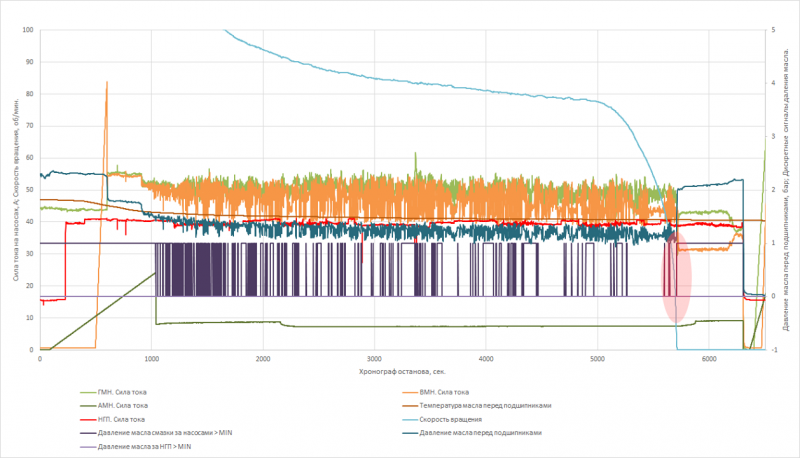The height and width of the screenshot is (458, 800).
Task: Click the axis title 'Хронограф останова, сек.'
Action: point(403,371)
